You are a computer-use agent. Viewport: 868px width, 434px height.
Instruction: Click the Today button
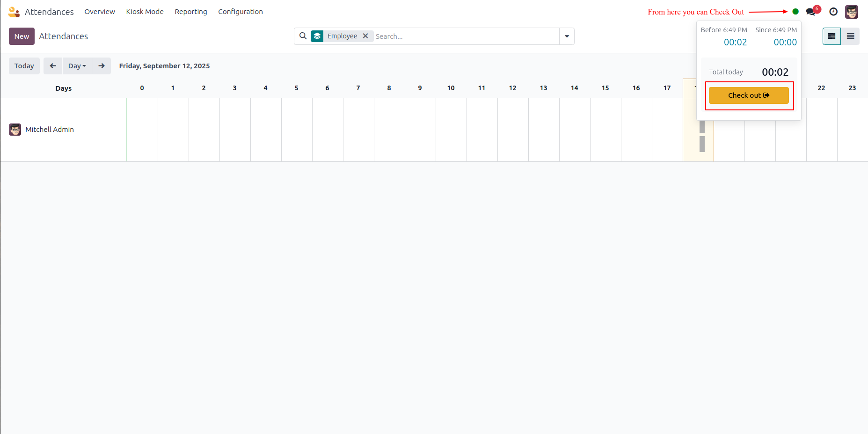click(24, 66)
